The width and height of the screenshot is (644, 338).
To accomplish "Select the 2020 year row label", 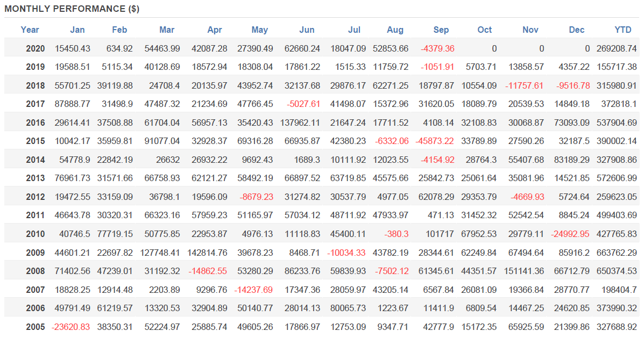I will click(36, 48).
